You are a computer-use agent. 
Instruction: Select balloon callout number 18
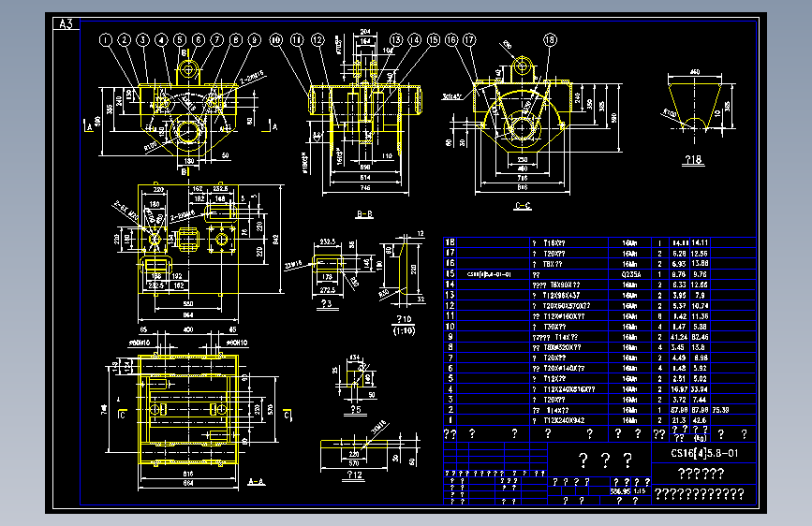coord(550,40)
